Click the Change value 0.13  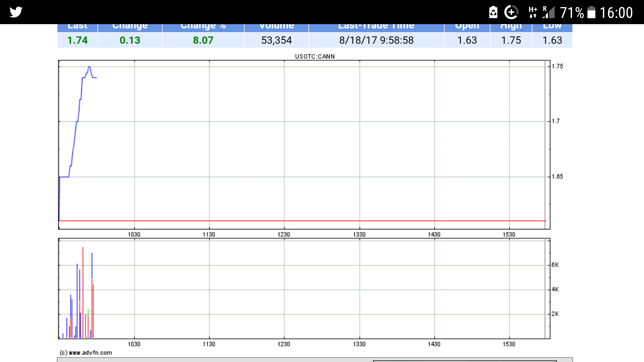pyautogui.click(x=130, y=40)
